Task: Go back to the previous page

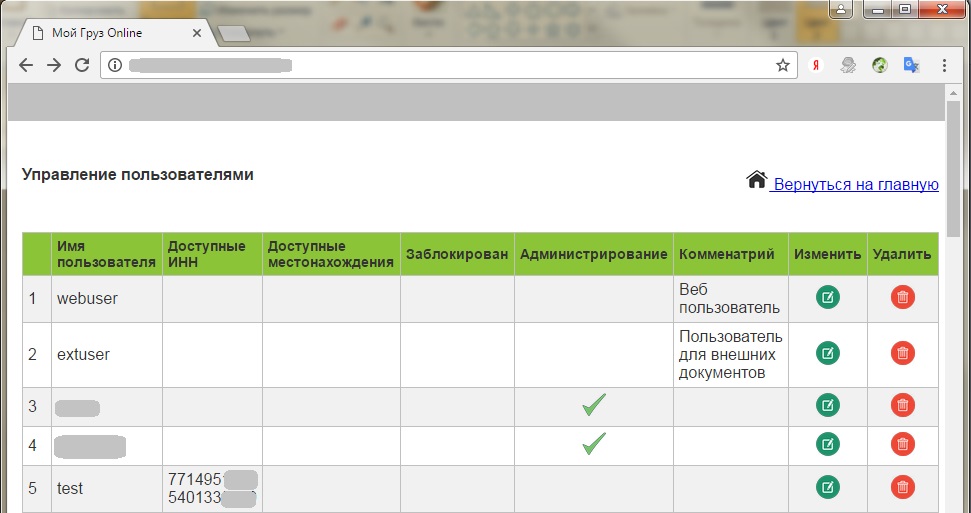Action: click(x=26, y=65)
